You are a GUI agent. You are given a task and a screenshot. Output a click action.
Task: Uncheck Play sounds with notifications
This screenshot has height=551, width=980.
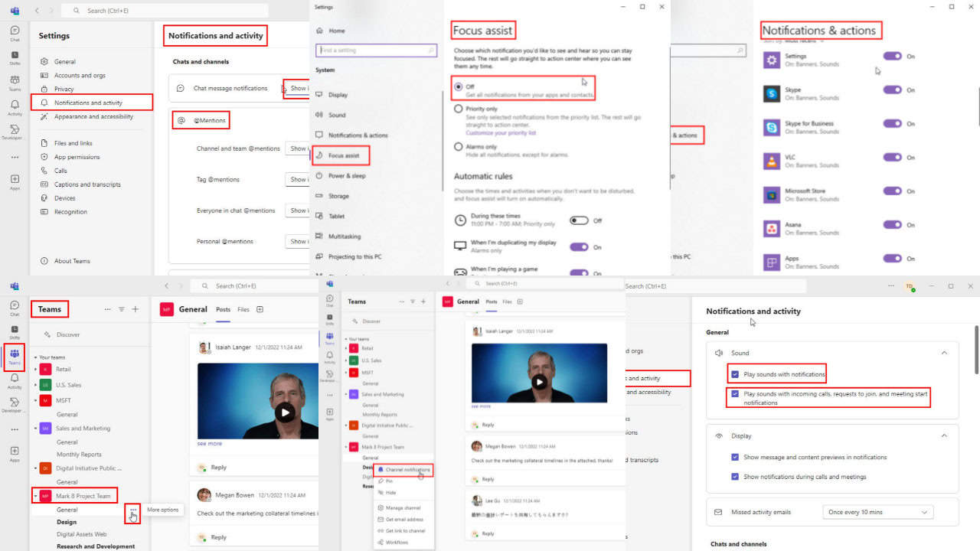tap(735, 374)
